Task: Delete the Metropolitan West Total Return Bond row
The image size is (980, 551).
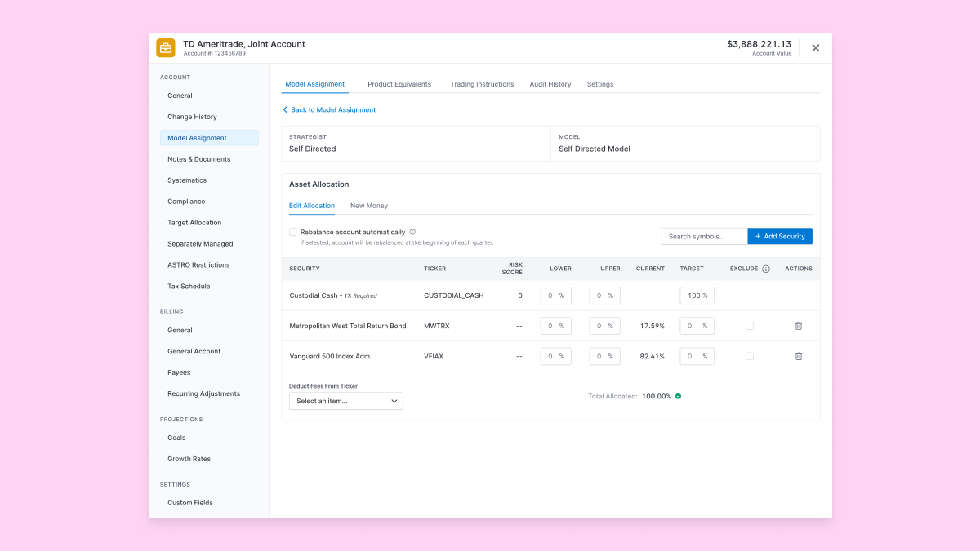Action: (x=799, y=326)
